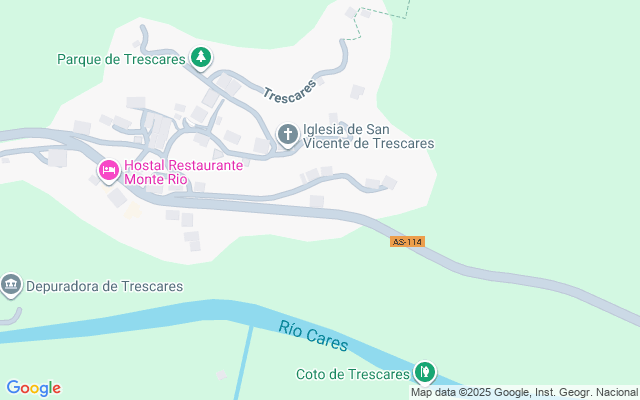Click the Hostal Restaurante Monte Rio label
Image resolution: width=640 pixels, height=400 pixels.
click(x=183, y=172)
